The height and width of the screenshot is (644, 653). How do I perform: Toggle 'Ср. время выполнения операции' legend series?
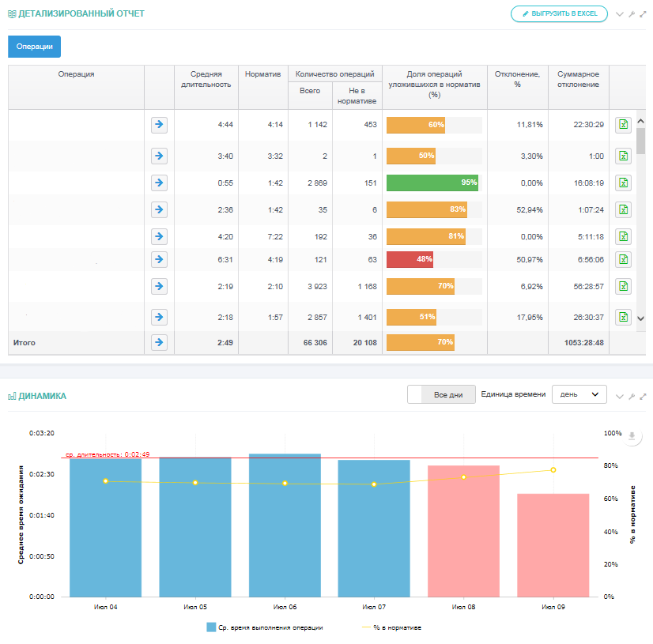tap(265, 627)
